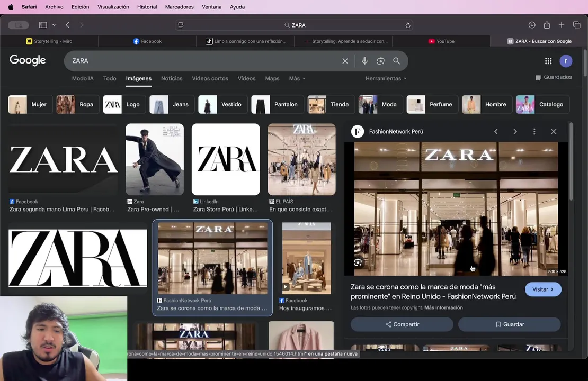Switch to Maps results
Image resolution: width=588 pixels, height=381 pixels.
click(x=272, y=78)
